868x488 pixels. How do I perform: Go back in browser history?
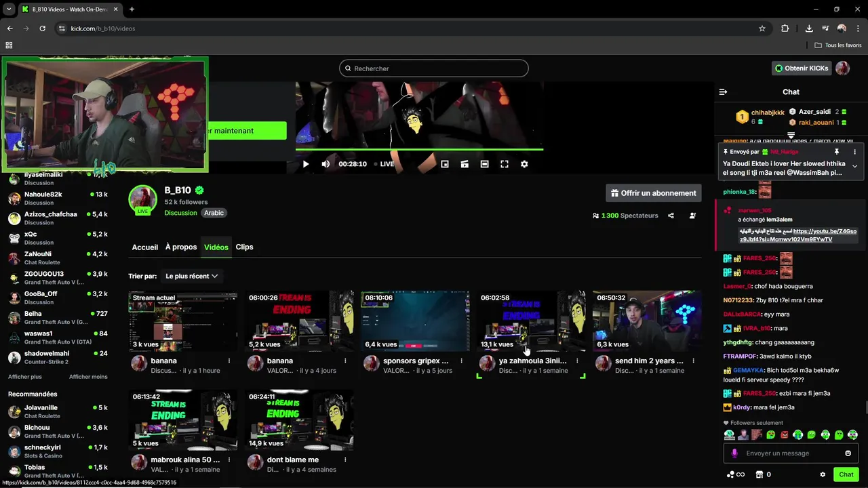click(9, 28)
